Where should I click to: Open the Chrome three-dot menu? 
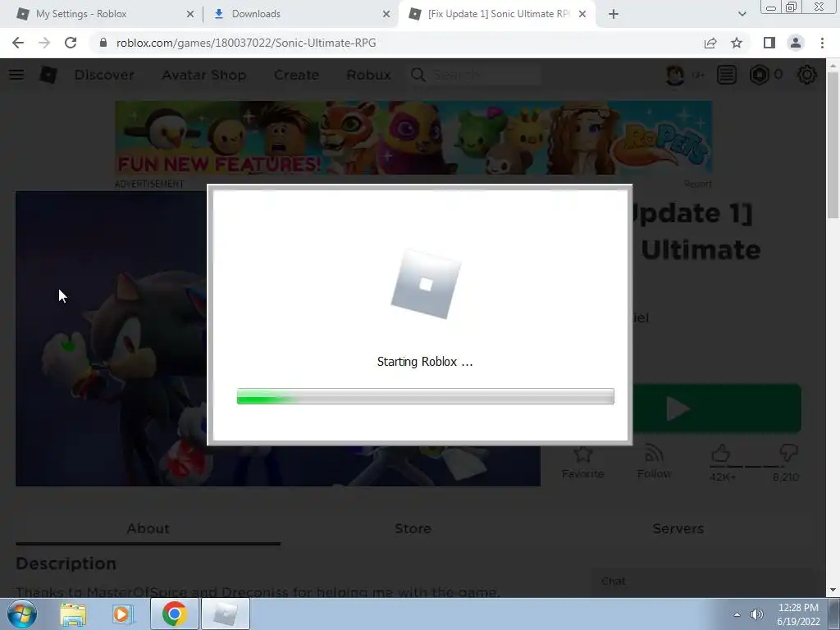coord(822,43)
